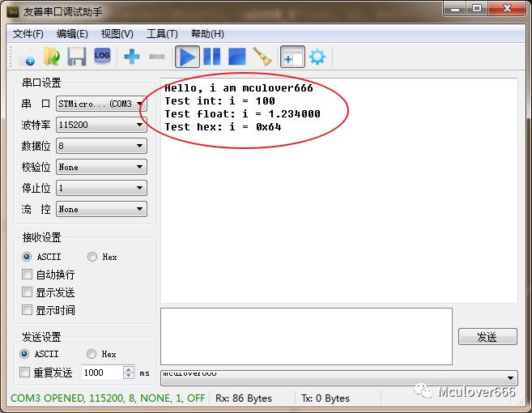
Task: Select Hex in send settings
Action: [101, 354]
